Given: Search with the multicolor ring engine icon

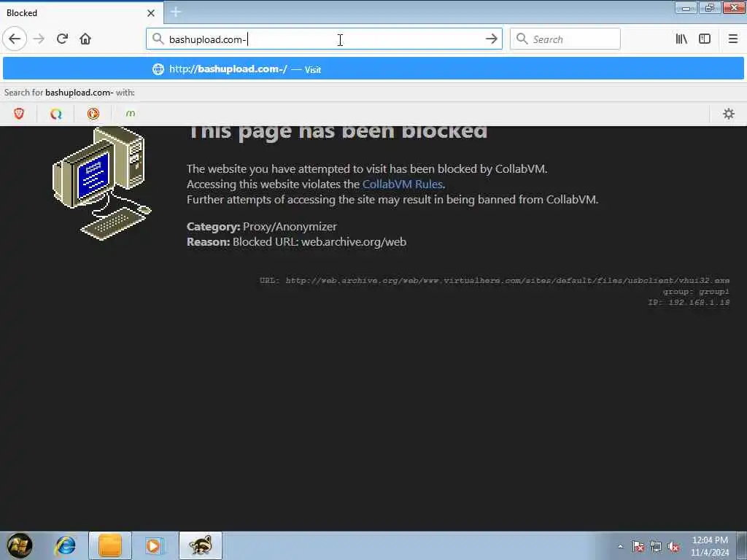Looking at the screenshot, I should tap(56, 113).
